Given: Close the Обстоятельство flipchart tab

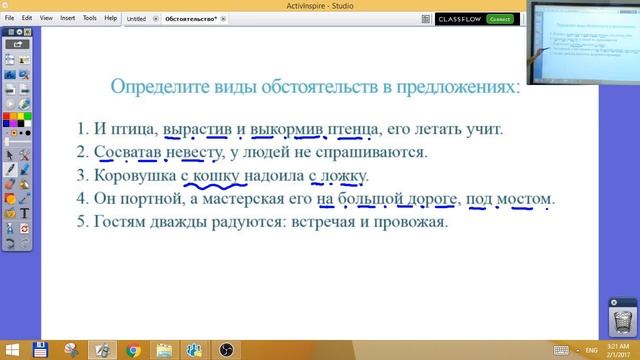Looking at the screenshot, I should pyautogui.click(x=223, y=19).
